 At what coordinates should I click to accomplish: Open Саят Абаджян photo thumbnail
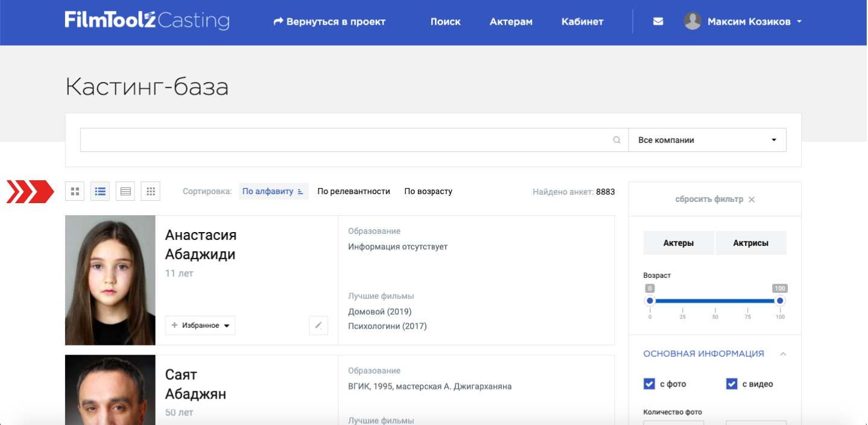pos(110,390)
